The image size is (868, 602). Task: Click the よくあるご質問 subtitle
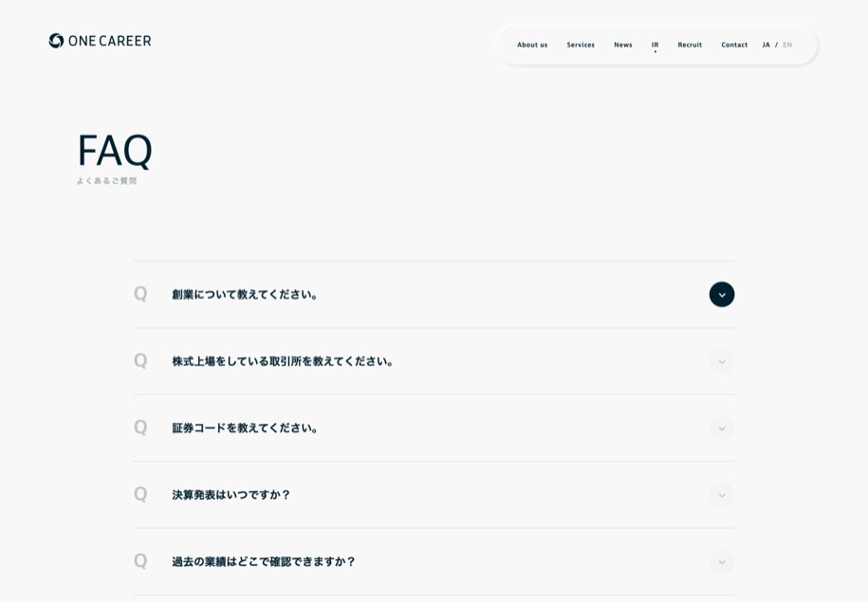click(106, 181)
